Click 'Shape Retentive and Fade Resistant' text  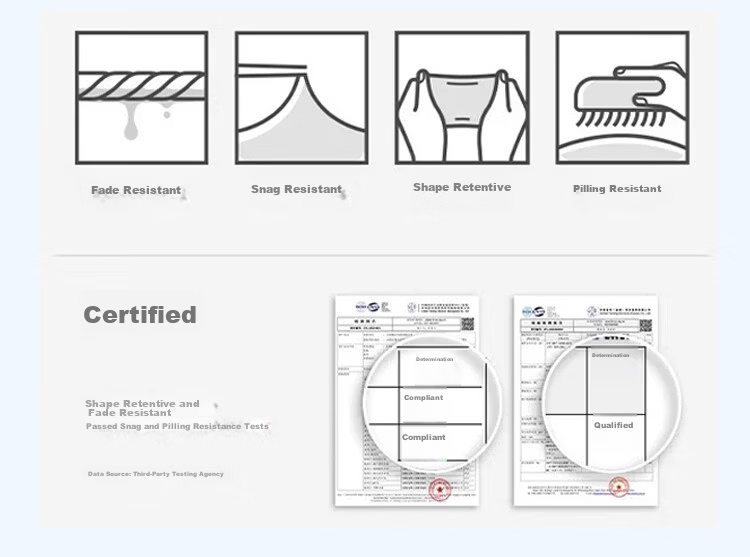point(142,408)
